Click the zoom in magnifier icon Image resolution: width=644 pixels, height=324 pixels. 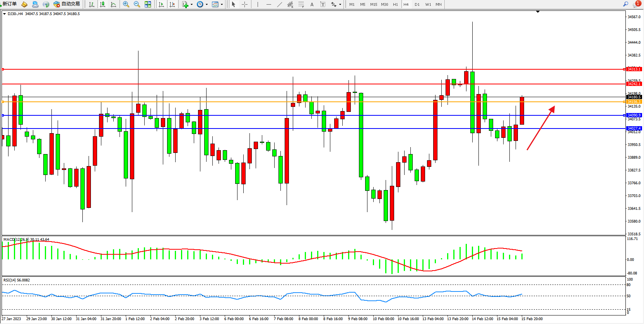tap(126, 4)
